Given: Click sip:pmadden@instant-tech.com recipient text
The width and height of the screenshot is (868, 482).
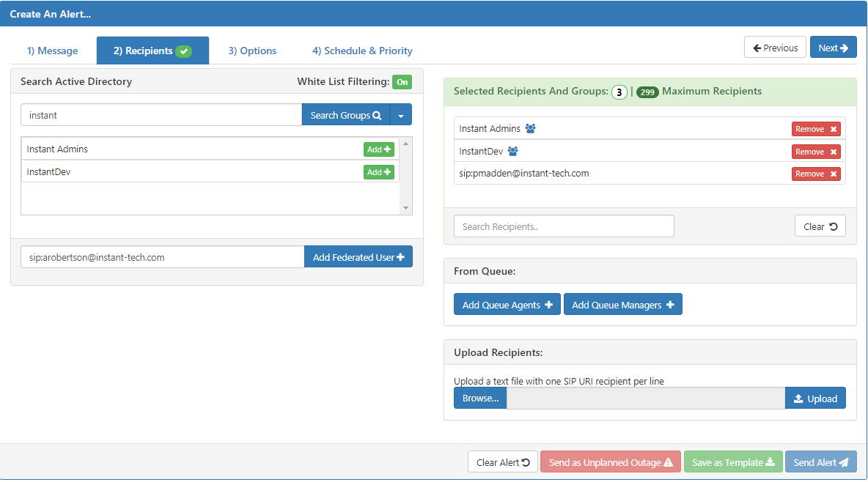Looking at the screenshot, I should point(523,173).
